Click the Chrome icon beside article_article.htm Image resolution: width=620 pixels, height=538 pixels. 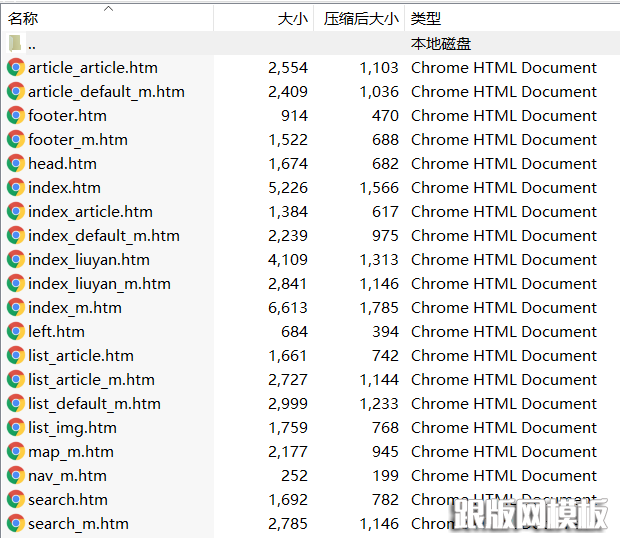[x=16, y=68]
